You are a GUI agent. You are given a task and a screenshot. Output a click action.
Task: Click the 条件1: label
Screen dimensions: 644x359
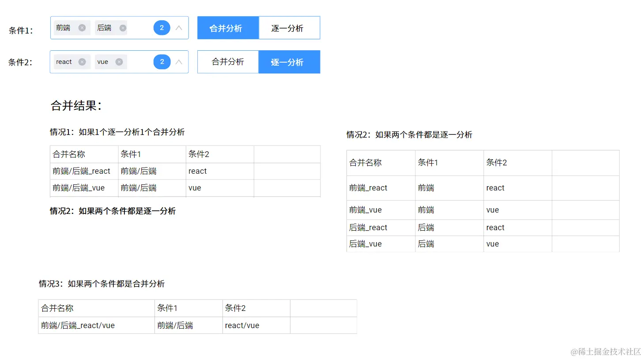21,30
